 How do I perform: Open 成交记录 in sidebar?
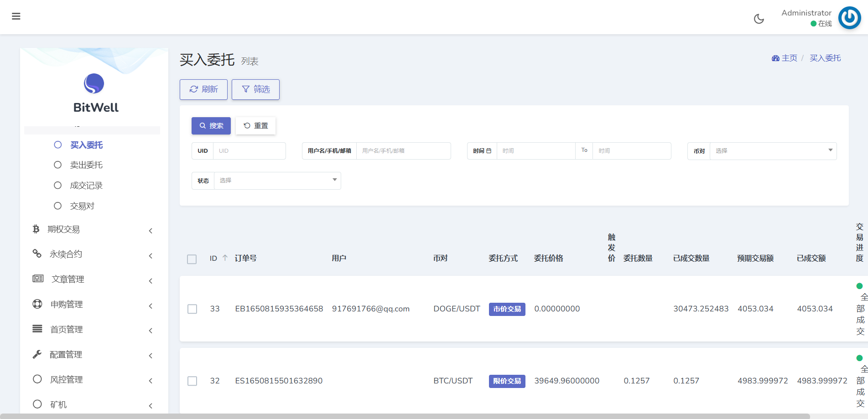coord(86,186)
